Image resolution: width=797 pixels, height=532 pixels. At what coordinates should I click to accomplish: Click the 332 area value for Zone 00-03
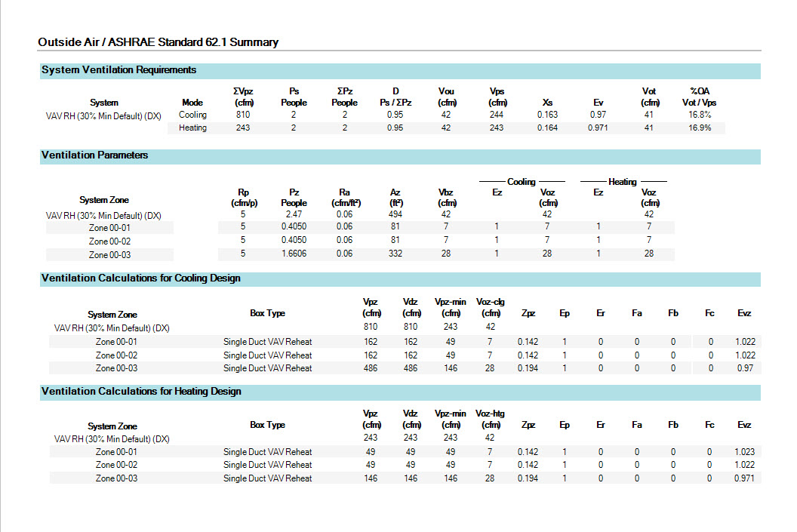point(395,254)
